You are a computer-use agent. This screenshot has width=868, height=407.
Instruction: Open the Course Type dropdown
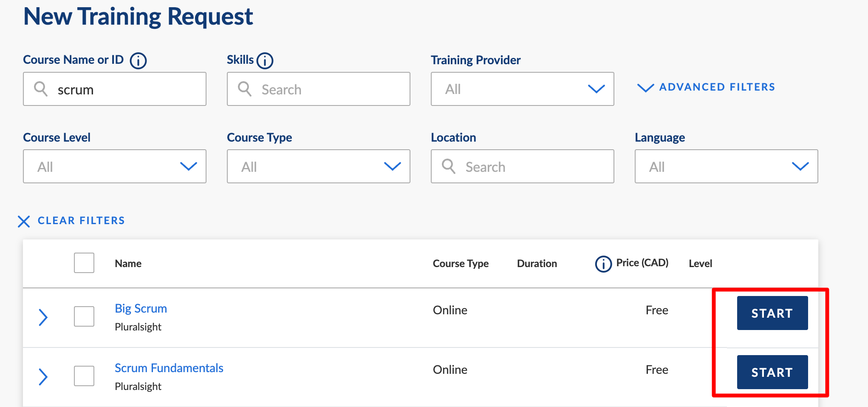point(318,166)
